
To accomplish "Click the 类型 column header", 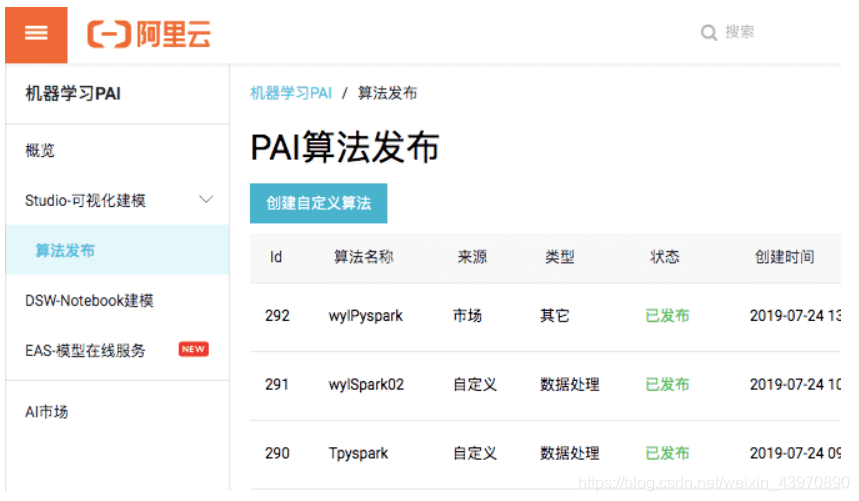I will click(x=559, y=257).
